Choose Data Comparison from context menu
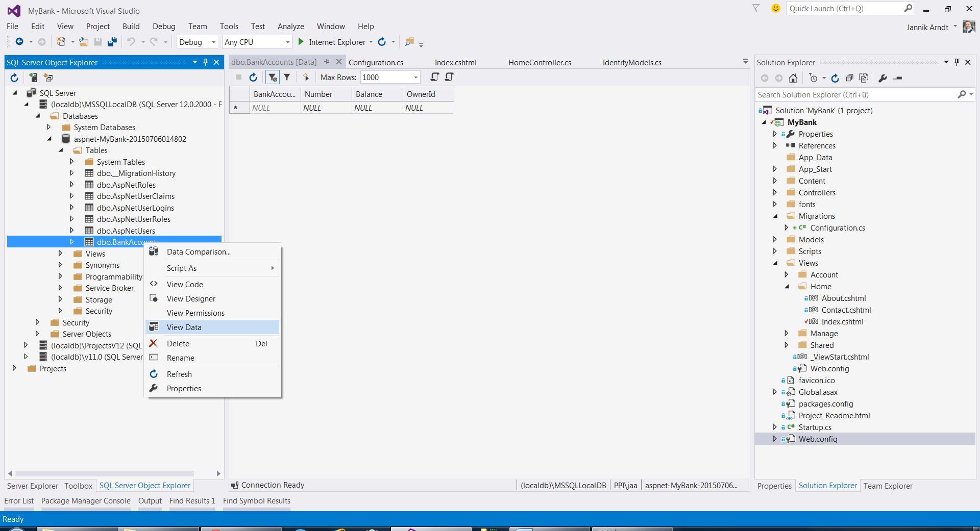 click(213, 251)
